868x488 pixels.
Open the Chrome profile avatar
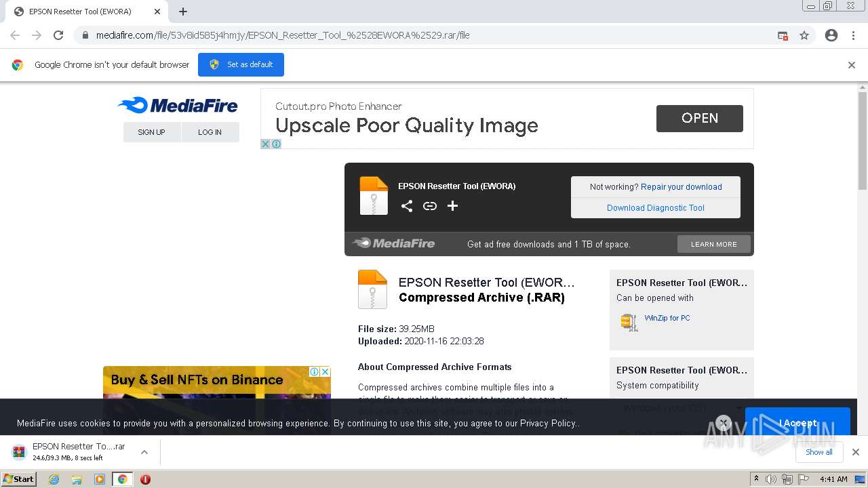[x=831, y=35]
